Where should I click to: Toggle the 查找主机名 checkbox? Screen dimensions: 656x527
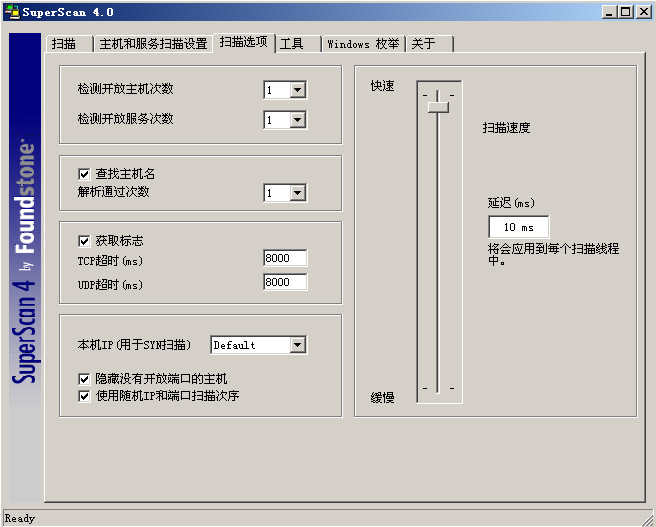point(84,174)
